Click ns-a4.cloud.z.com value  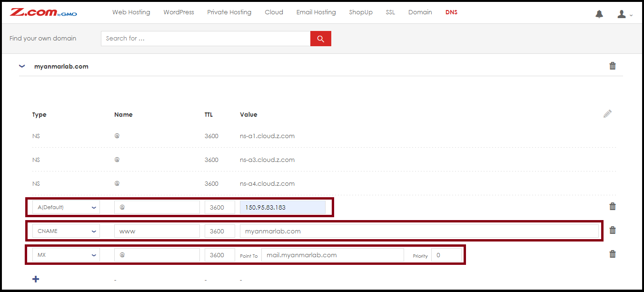pos(268,183)
